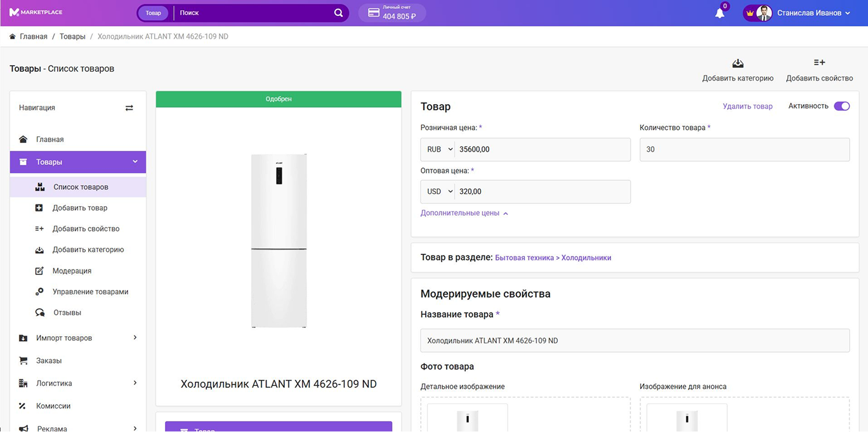868x432 pixels.
Task: Open the USD currency dropdown
Action: (x=439, y=192)
